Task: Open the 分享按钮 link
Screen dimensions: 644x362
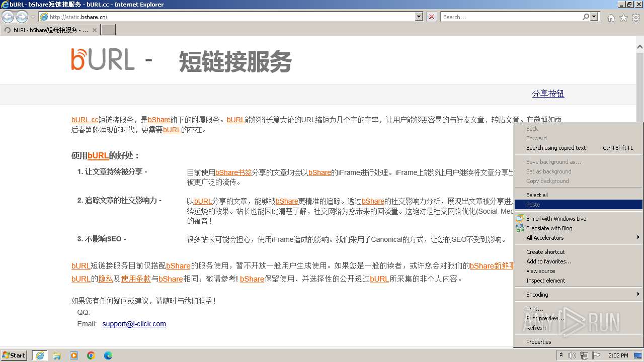Action: (x=548, y=94)
